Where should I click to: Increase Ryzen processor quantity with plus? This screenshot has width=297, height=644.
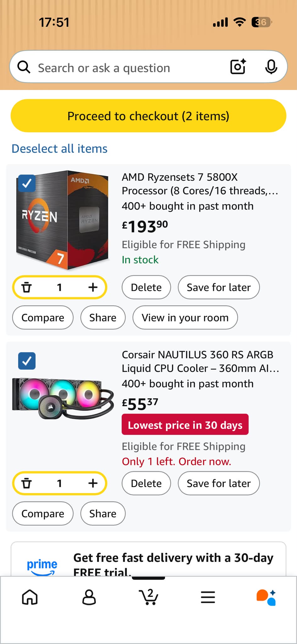(x=93, y=287)
